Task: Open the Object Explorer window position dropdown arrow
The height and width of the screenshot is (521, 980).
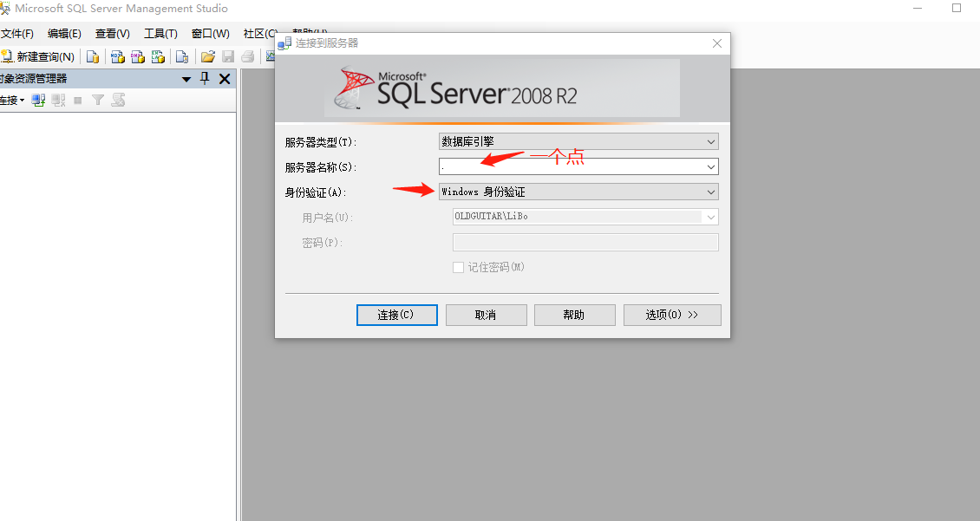Action: (x=186, y=80)
